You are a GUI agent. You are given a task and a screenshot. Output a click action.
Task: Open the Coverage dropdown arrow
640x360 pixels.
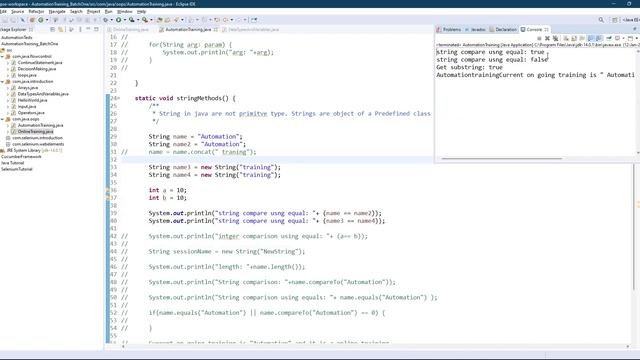point(138,20)
